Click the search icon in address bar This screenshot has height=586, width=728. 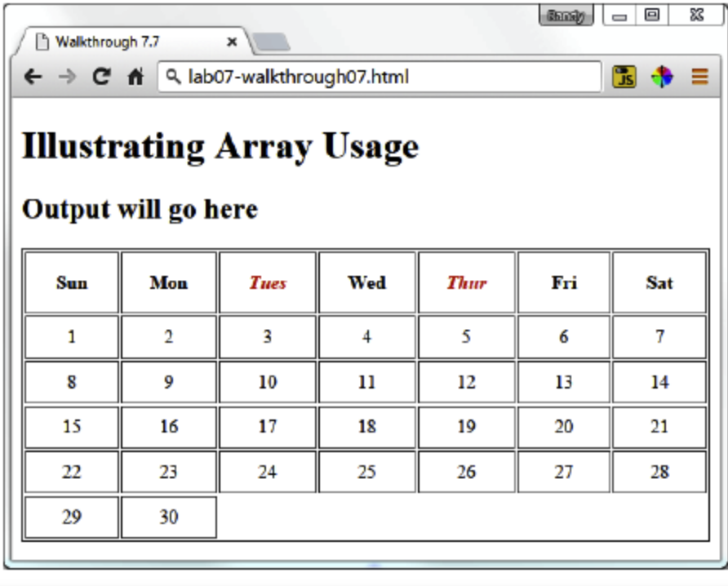coord(173,77)
